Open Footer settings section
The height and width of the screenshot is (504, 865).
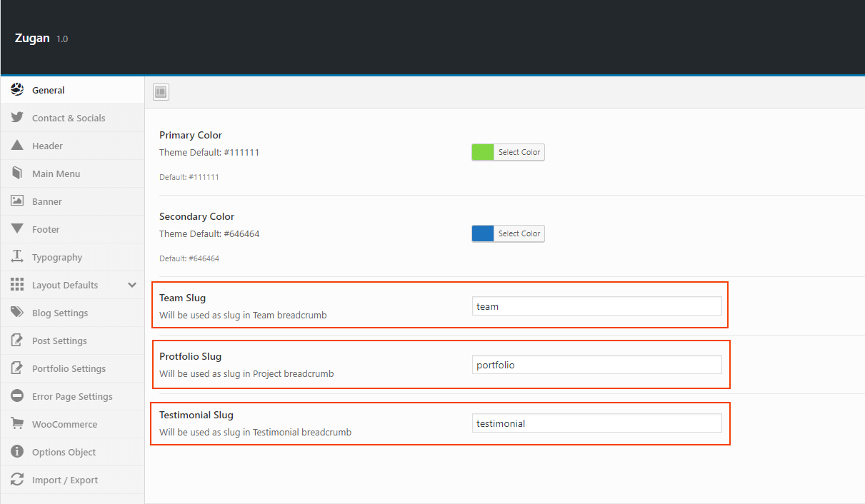(72, 229)
